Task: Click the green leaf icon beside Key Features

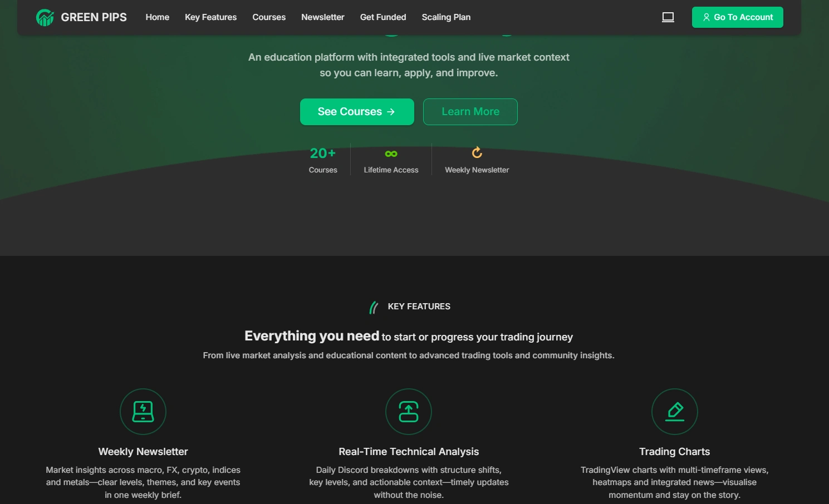Action: click(x=374, y=307)
